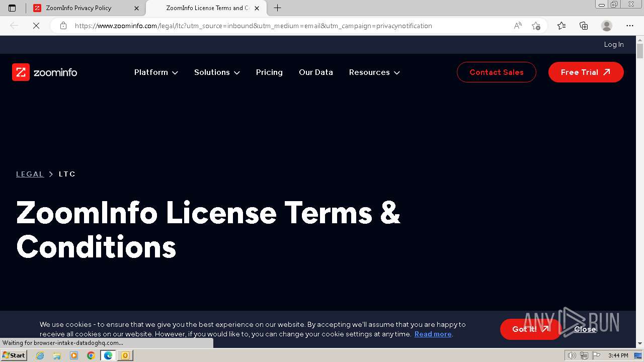The image size is (644, 362).
Task: Open the tab actions menu icon
Action: pyautogui.click(x=12, y=8)
